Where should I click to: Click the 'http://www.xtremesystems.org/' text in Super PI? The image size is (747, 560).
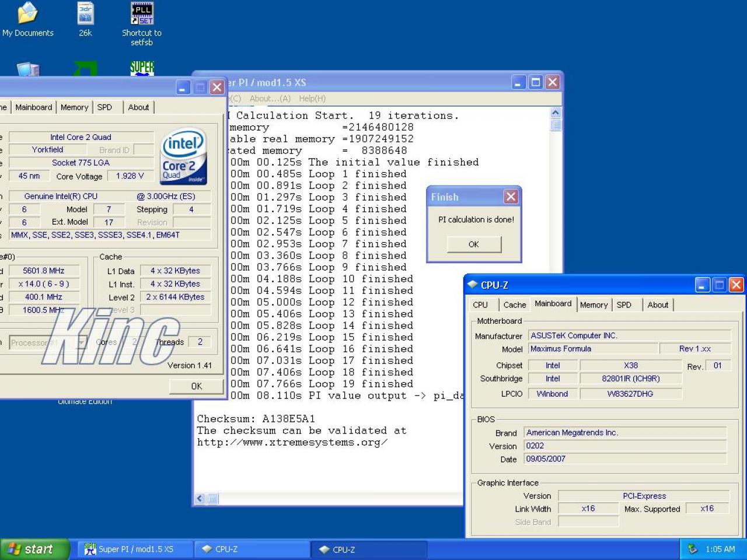[x=292, y=442]
